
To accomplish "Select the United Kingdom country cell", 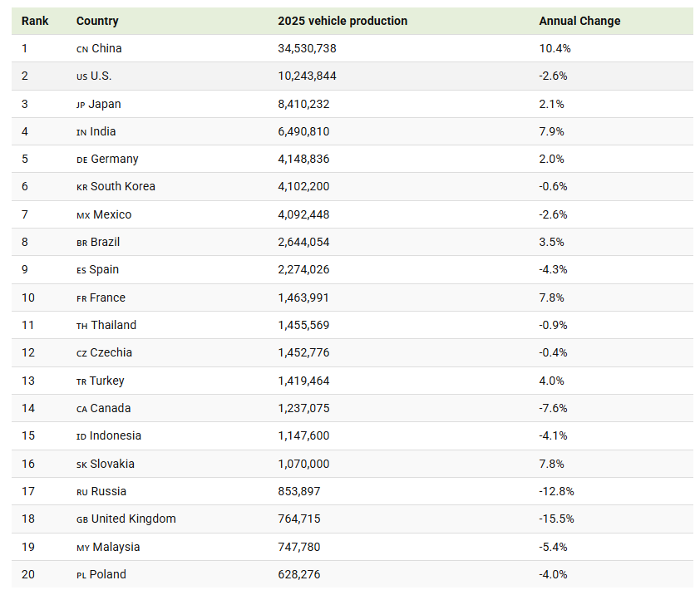I will tap(126, 519).
